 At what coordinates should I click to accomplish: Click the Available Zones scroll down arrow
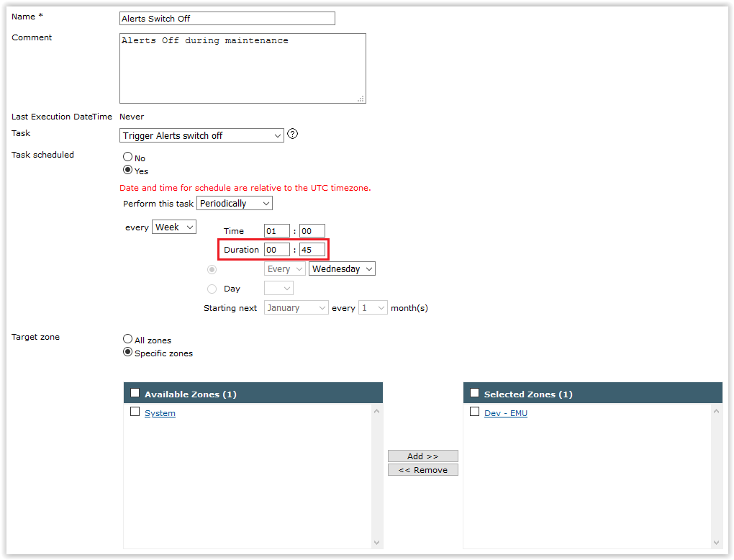pyautogui.click(x=377, y=543)
